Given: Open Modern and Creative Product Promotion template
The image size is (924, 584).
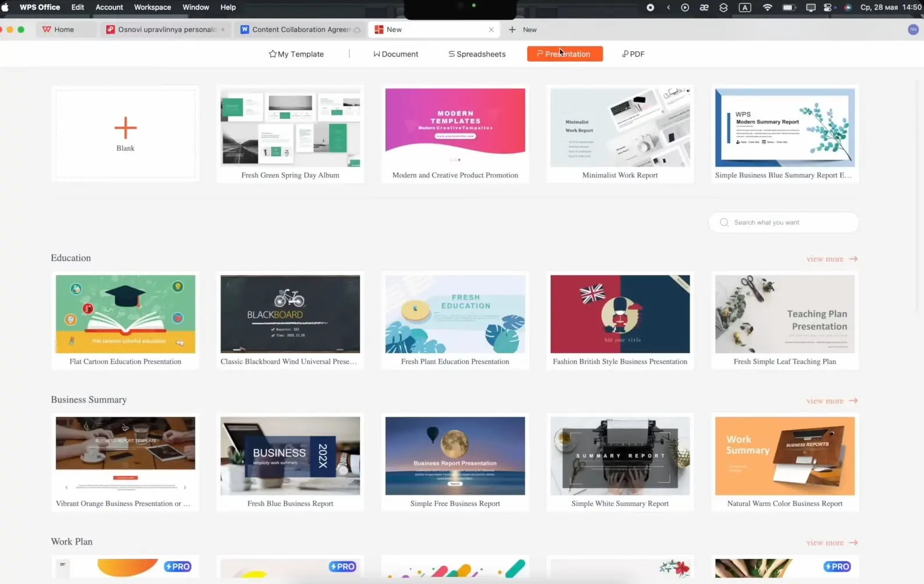Looking at the screenshot, I should pos(455,134).
